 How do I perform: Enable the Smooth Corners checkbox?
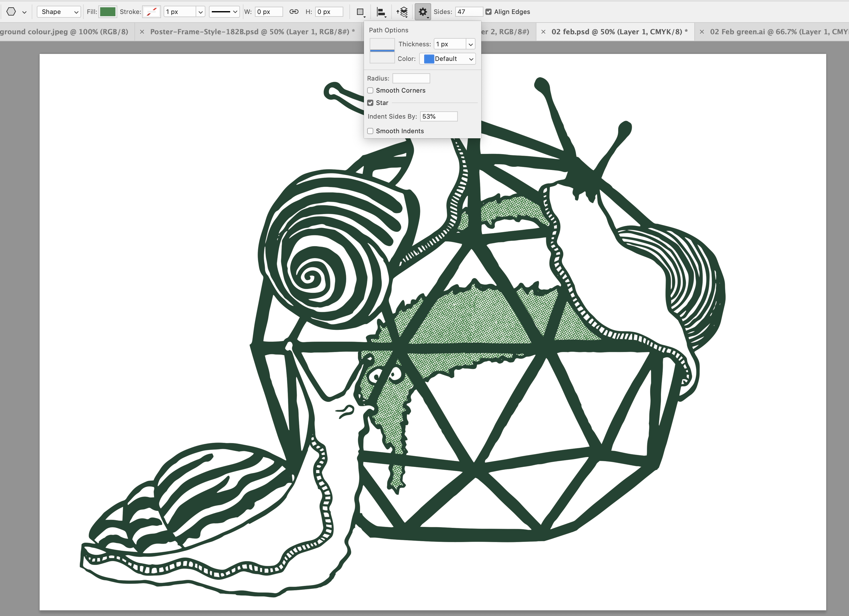click(x=370, y=90)
